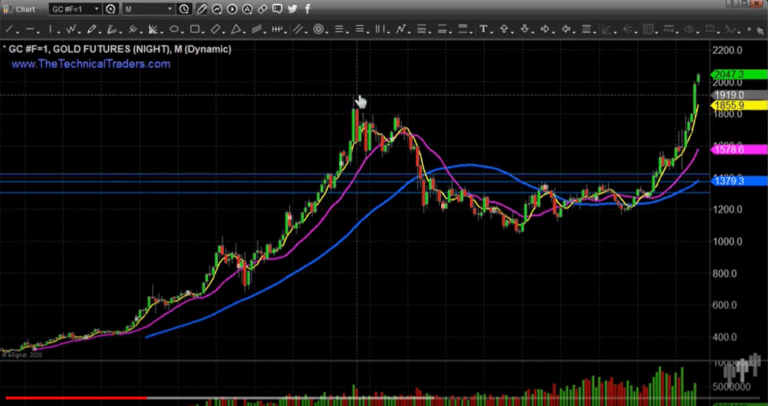Expand the up arrow tool dropdown arrow
768x406 pixels.
click(513, 31)
